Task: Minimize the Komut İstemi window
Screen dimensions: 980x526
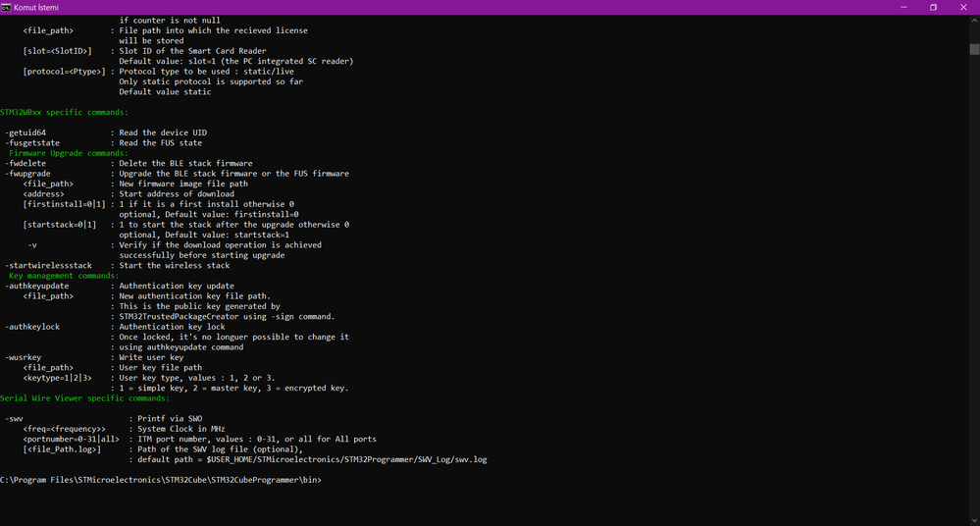Action: click(903, 8)
